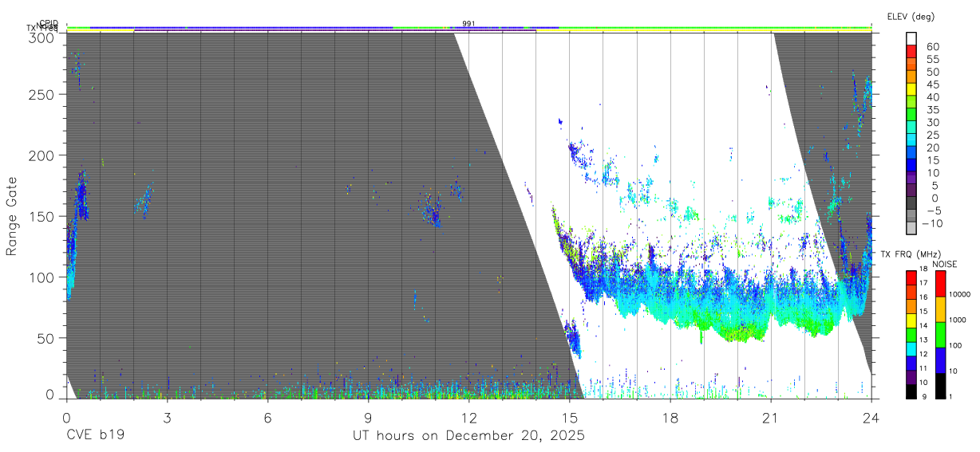The image size is (980, 452).
Task: Click the NOISE legend value '1000'
Action: coord(958,320)
